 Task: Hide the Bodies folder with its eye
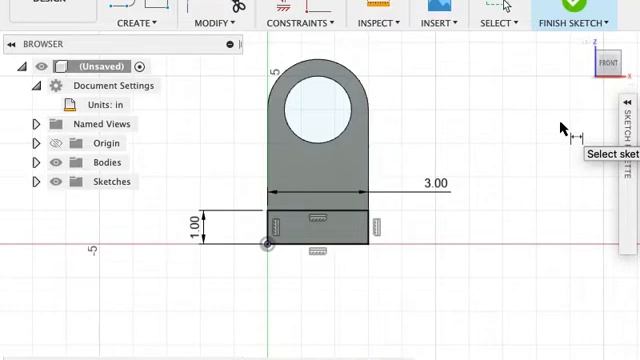56,162
